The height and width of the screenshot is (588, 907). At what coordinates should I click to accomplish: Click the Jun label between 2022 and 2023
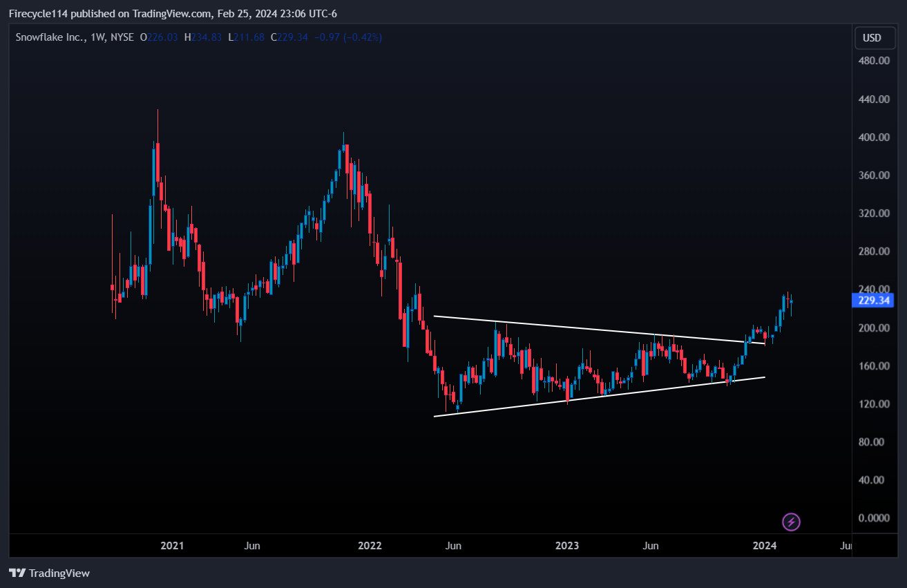pos(452,546)
